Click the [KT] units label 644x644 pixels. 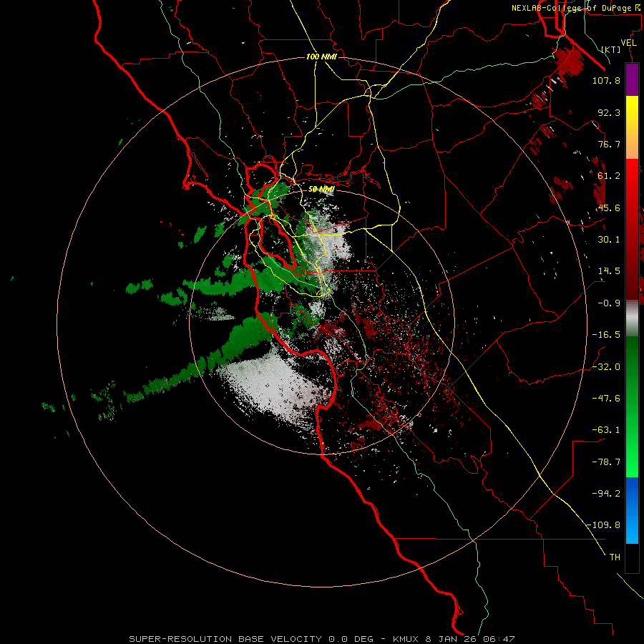[x=611, y=49]
